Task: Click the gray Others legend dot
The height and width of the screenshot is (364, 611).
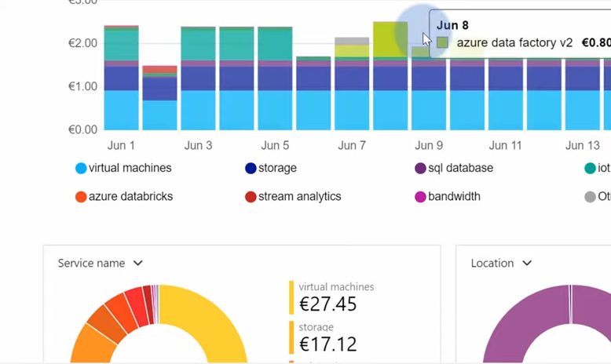Action: 590,197
